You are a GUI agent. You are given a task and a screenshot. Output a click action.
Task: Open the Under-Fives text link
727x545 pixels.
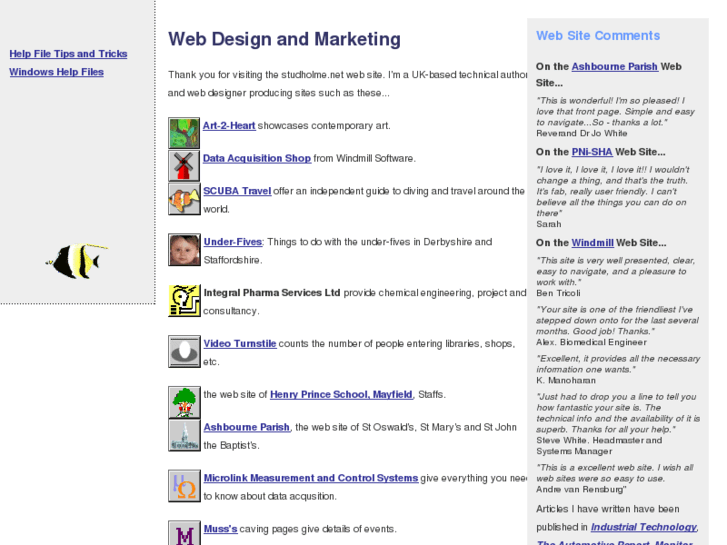point(232,242)
